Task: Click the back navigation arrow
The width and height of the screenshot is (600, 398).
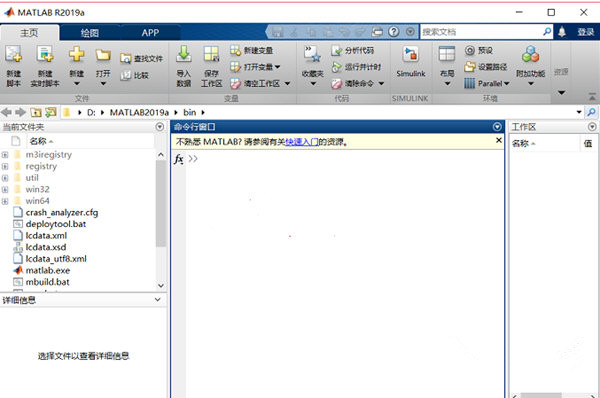Action: tap(7, 112)
